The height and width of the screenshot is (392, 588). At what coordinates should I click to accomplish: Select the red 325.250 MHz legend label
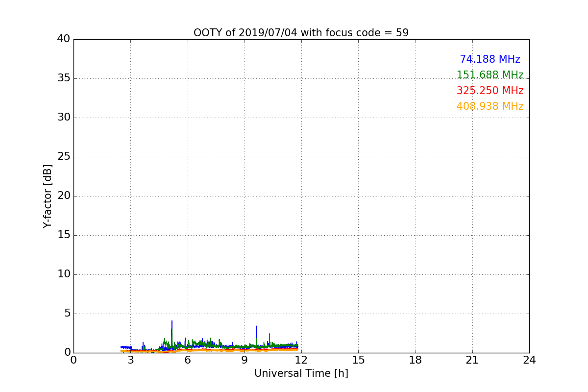point(490,91)
